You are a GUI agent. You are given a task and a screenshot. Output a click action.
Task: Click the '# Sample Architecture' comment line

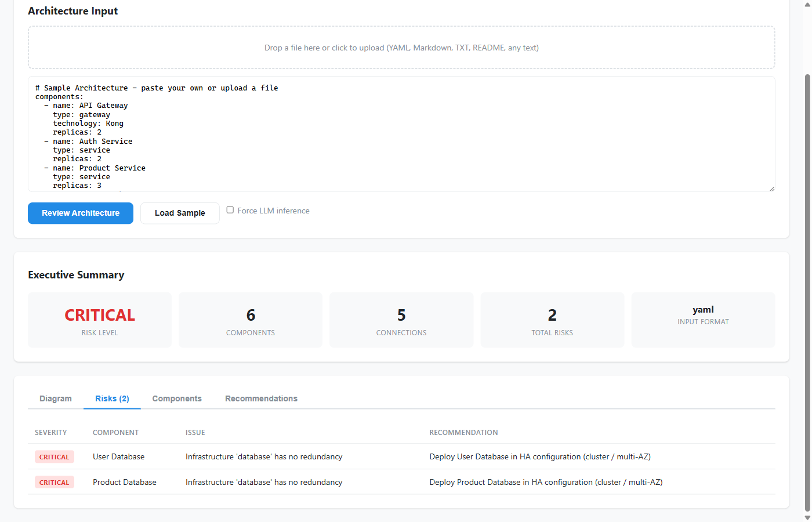(x=157, y=88)
